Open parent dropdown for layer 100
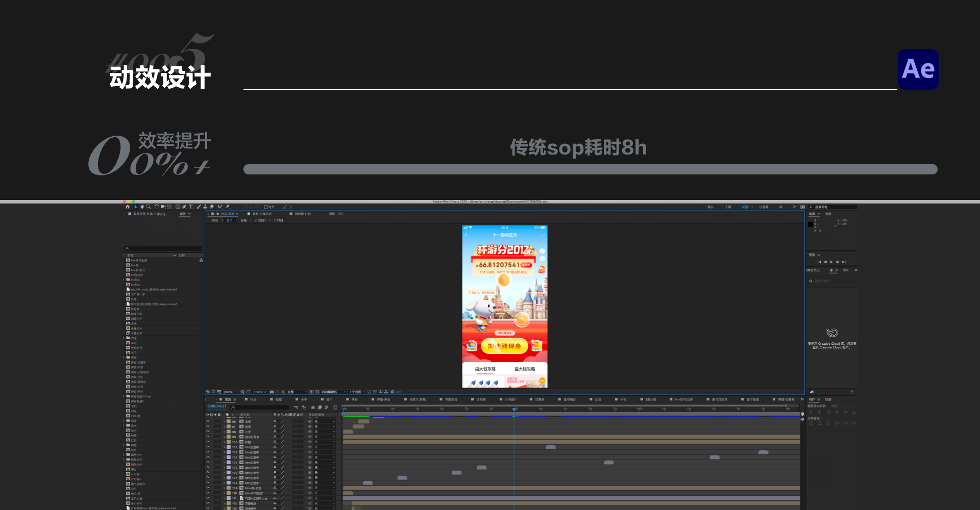The image size is (980, 510). (325, 442)
